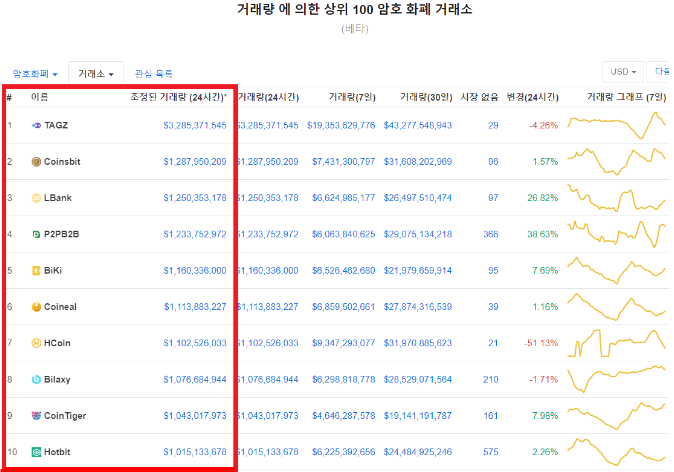Open Hotbit 7-day volume graph
This screenshot has width=674, height=472.
pos(616,452)
